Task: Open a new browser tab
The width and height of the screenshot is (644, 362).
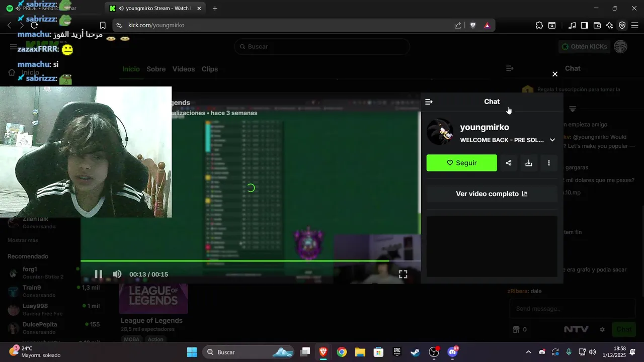Action: click(215, 9)
